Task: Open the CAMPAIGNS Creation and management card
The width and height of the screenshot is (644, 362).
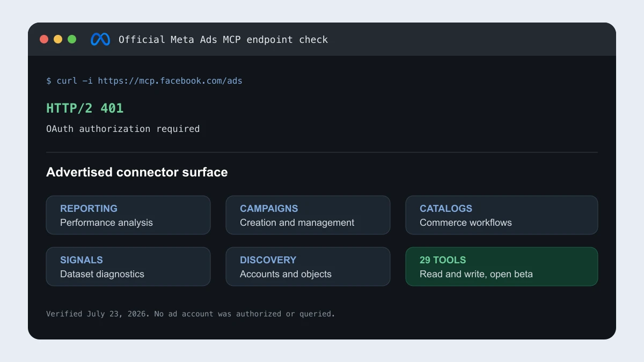Action: [308, 215]
